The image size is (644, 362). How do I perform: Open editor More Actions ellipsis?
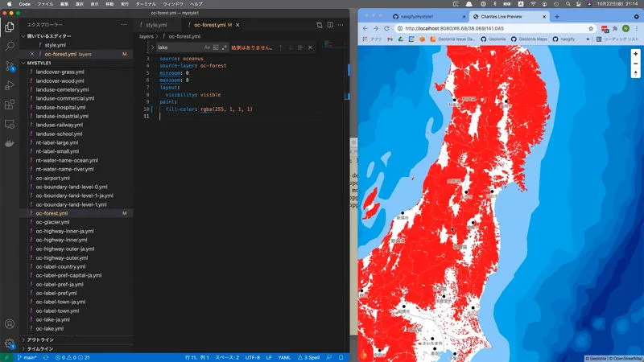[341, 25]
